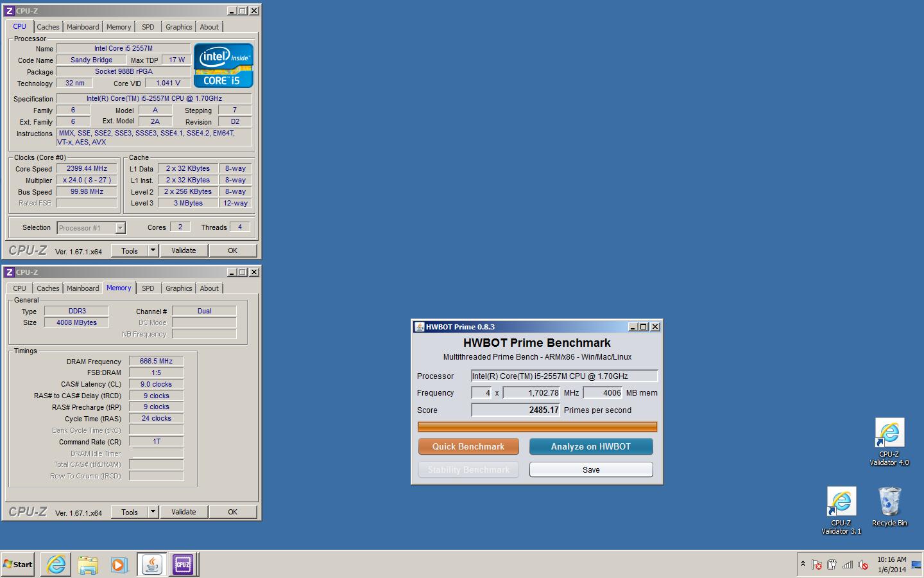This screenshot has height=578, width=924.
Task: Click the HWBOT Prime window title icon
Action: pos(420,327)
